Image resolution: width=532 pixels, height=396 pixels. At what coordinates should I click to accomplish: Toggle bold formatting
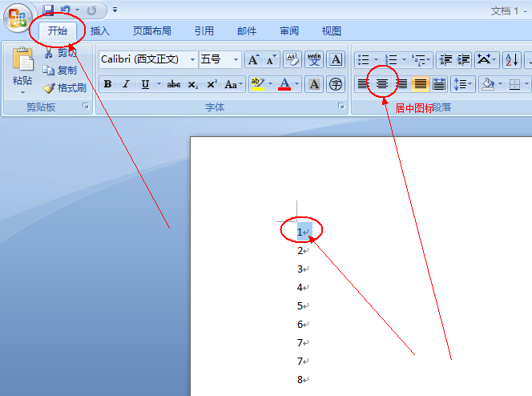(x=108, y=84)
